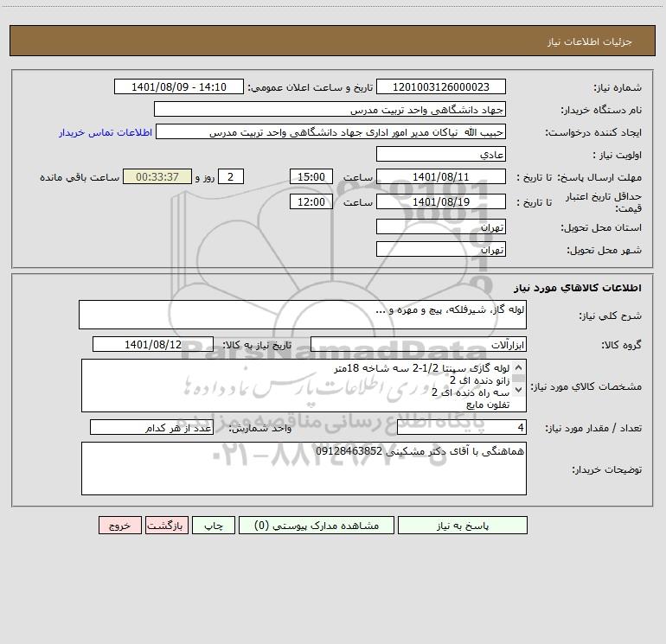
Task: Open buyer contact info link اطلاعات تماس خریدار
Action: (x=106, y=132)
